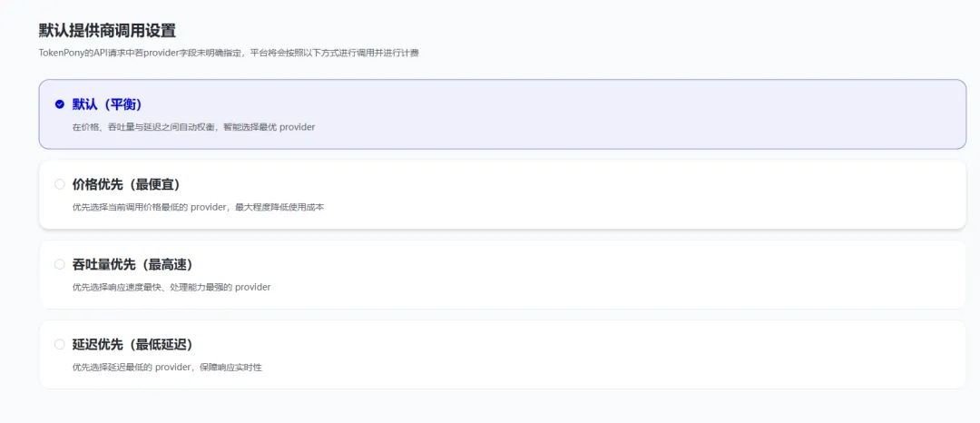Select the 延迟优先（最低延迟） radio button
980x423 pixels.
click(59, 344)
